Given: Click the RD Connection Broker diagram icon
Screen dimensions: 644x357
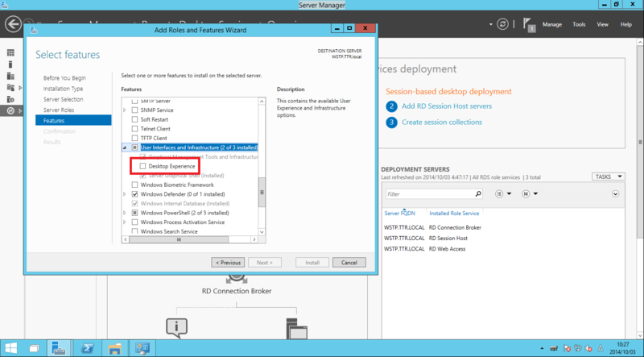Looking at the screenshot, I should point(236,280).
